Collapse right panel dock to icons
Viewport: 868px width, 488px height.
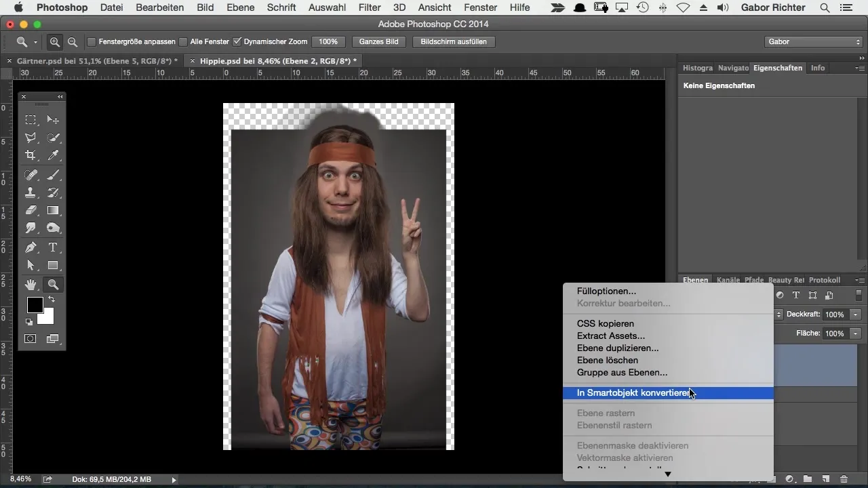[x=861, y=58]
